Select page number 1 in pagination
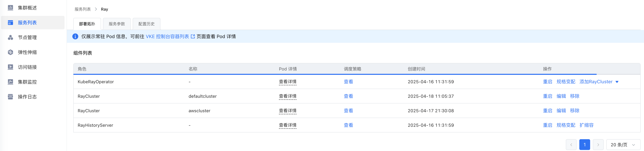 584,145
